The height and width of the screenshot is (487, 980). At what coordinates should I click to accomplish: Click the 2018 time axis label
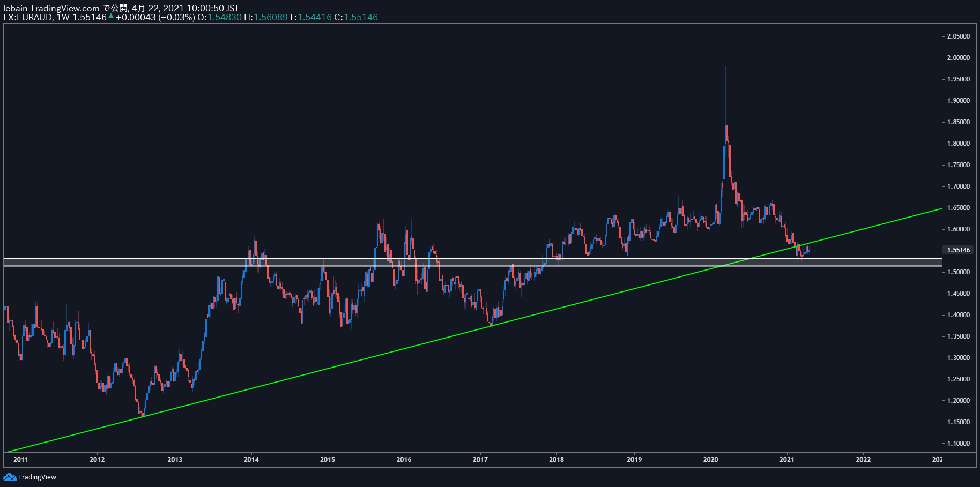556,459
